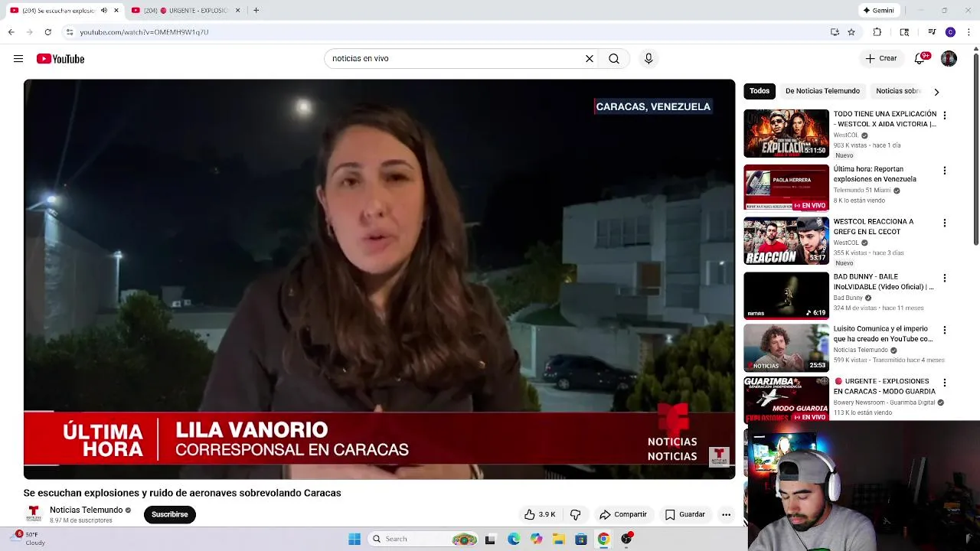This screenshot has height=551, width=980.
Task: Open YouTube notifications bell
Action: tap(920, 59)
